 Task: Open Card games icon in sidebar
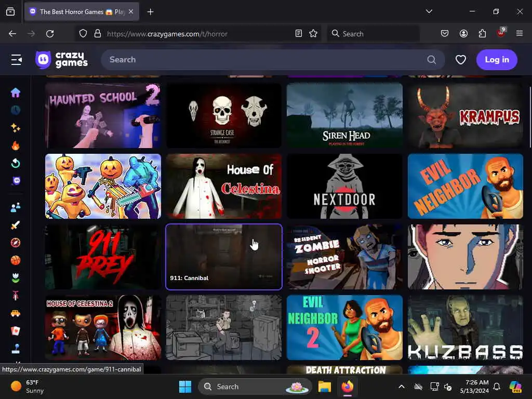click(15, 331)
